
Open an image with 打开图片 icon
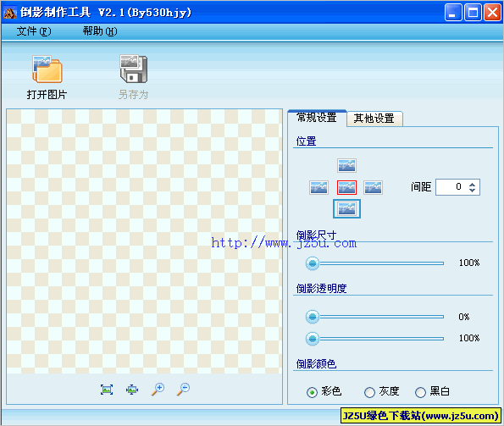click(x=47, y=69)
